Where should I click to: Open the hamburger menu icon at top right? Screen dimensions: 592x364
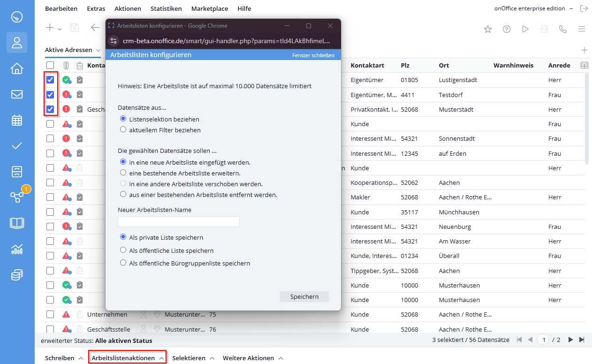click(x=582, y=29)
